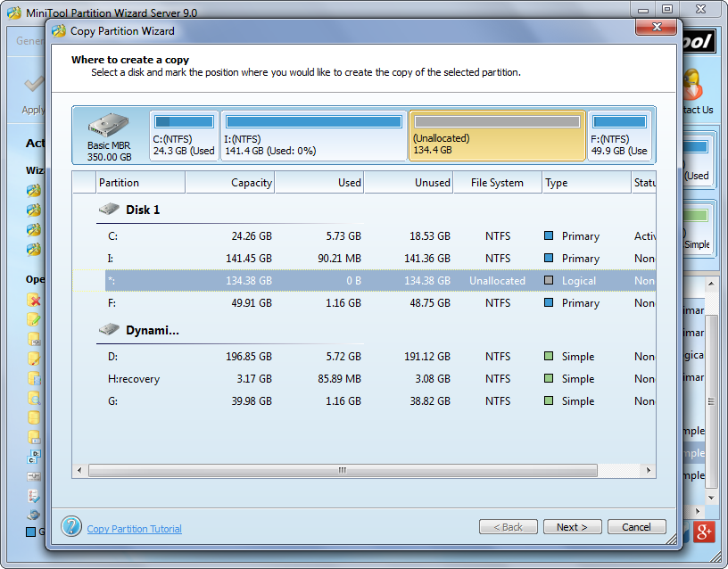Click the Non status cell in H:recovery row
The image size is (728, 569).
pyautogui.click(x=644, y=379)
